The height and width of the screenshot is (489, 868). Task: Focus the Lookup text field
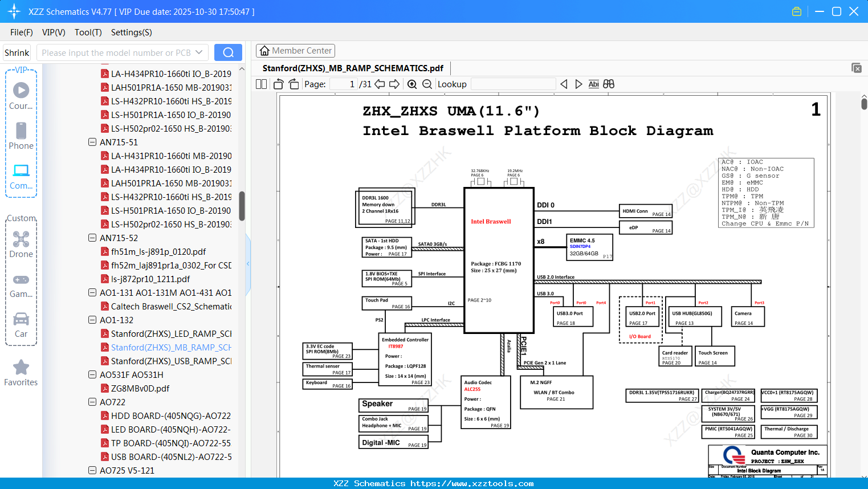pyautogui.click(x=513, y=84)
